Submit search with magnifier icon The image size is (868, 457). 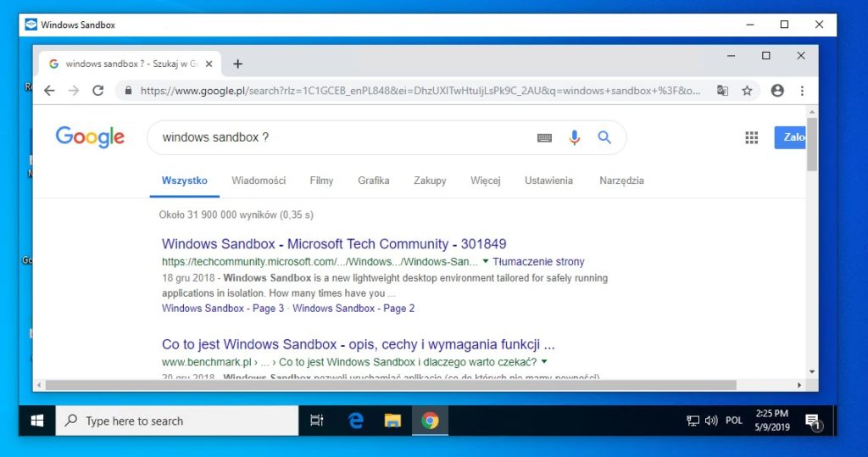[604, 137]
